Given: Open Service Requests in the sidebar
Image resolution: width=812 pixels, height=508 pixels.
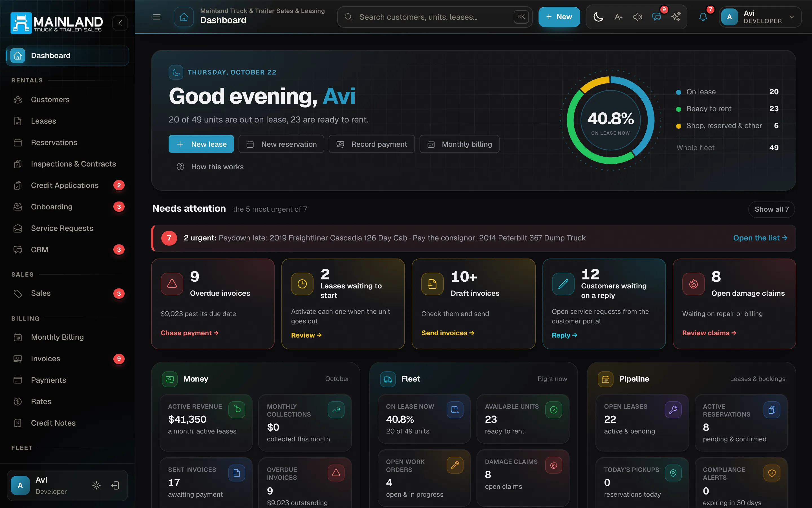Looking at the screenshot, I should coord(67,229).
